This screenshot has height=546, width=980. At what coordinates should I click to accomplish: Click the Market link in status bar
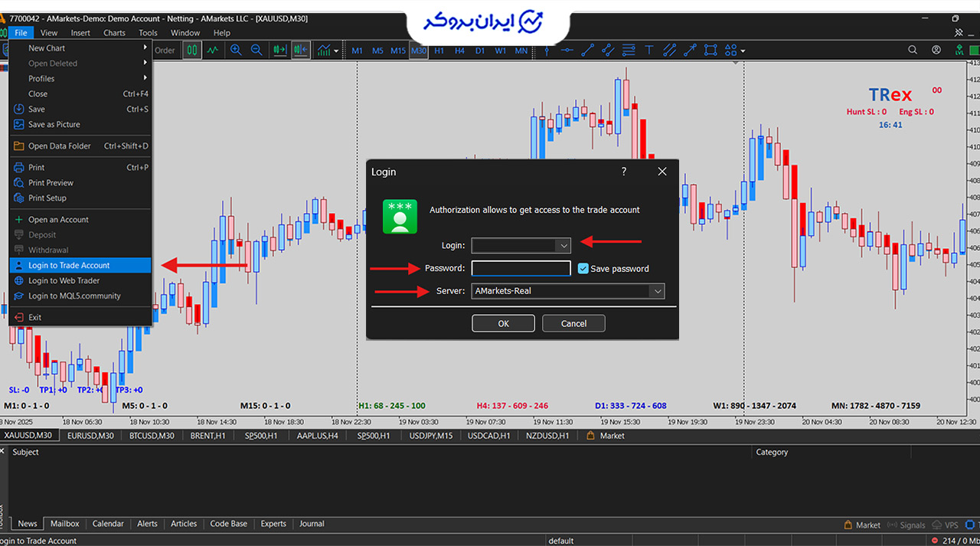click(x=862, y=525)
